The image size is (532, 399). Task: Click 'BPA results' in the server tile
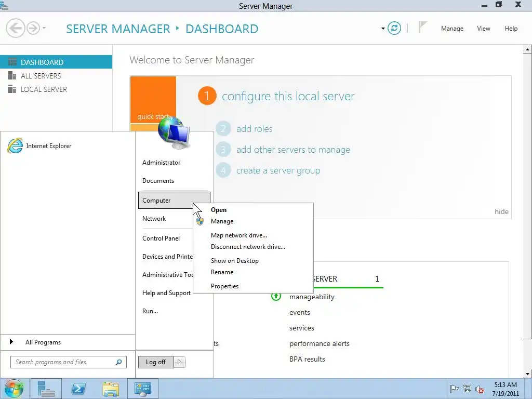(x=307, y=360)
